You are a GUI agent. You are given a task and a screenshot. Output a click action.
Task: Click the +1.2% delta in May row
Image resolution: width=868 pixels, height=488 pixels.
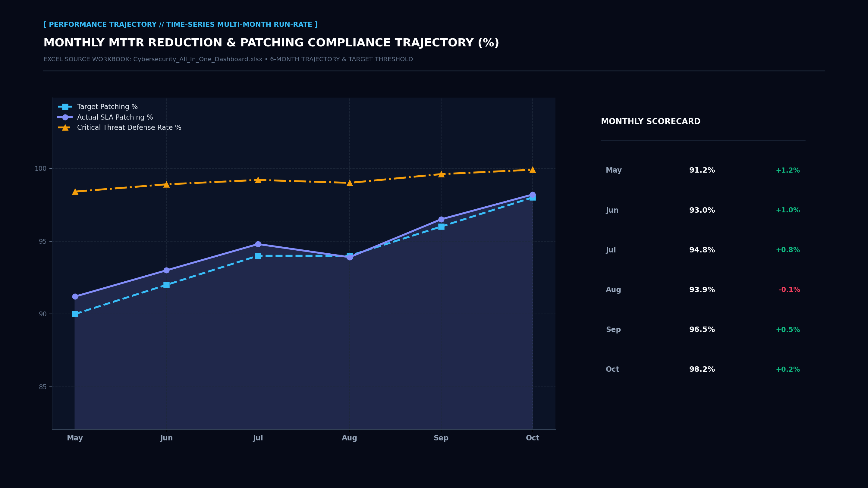click(788, 170)
